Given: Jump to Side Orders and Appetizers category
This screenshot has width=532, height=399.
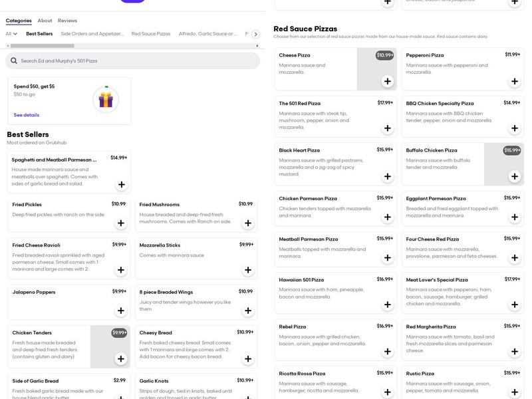Looking at the screenshot, I should (92, 34).
